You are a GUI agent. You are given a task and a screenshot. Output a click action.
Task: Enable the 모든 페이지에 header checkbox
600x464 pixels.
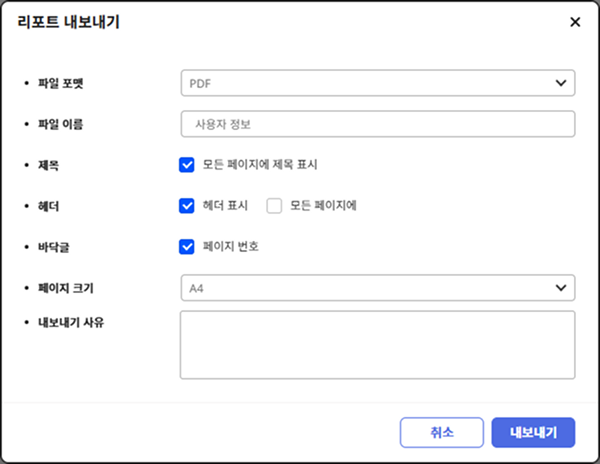274,206
